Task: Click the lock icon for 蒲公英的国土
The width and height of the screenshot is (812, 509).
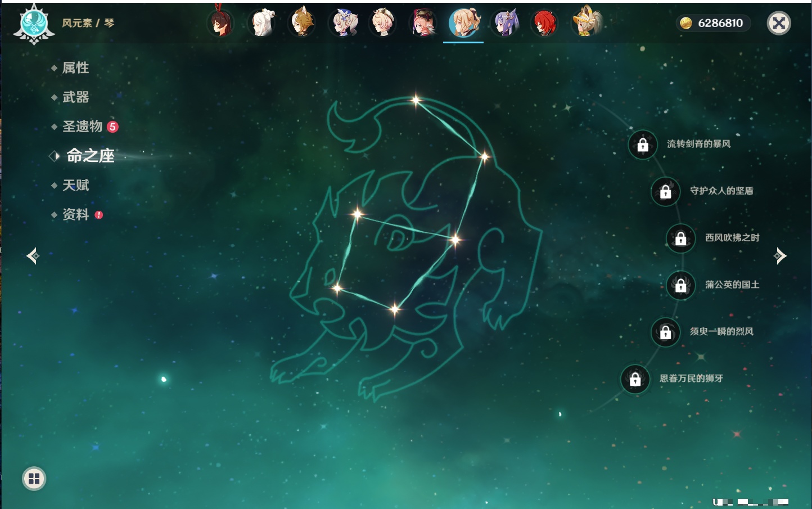Action: pyautogui.click(x=681, y=285)
